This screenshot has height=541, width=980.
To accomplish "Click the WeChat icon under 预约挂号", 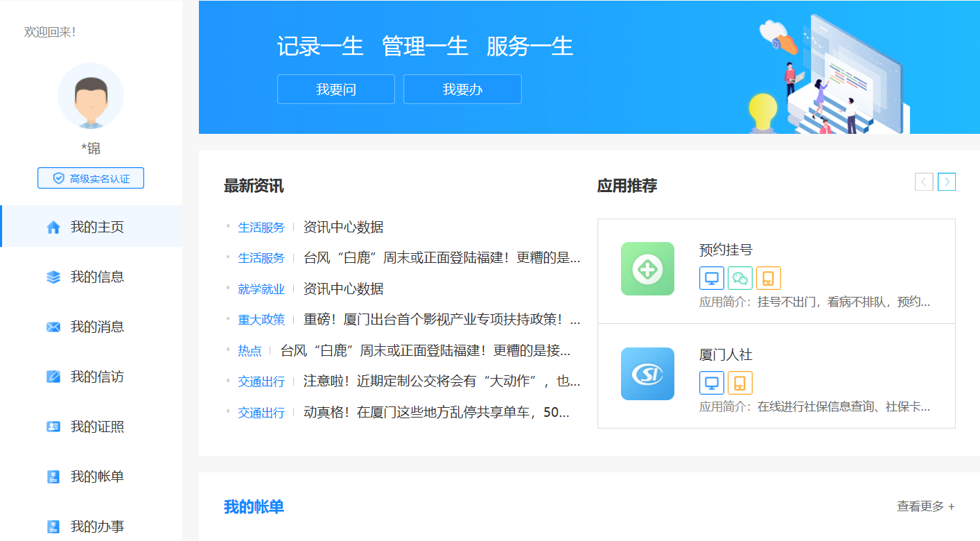I will click(740, 278).
